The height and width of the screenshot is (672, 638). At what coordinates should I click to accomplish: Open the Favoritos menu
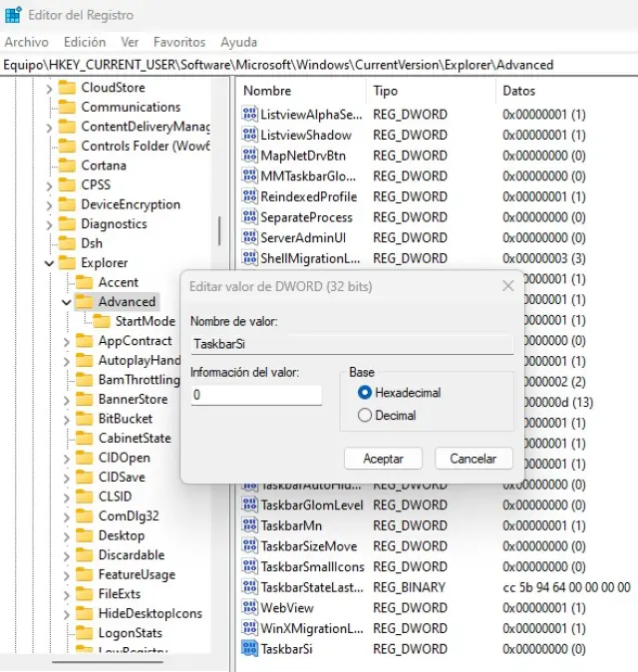tap(179, 42)
